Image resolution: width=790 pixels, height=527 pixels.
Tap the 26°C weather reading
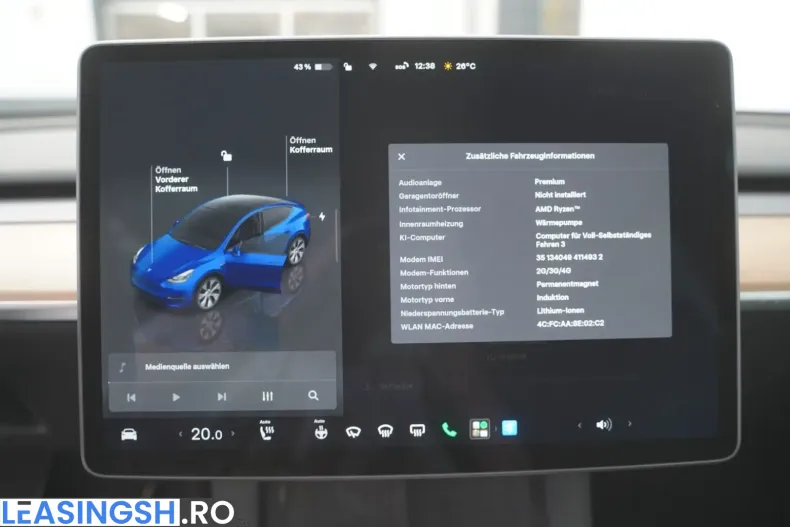tap(460, 66)
